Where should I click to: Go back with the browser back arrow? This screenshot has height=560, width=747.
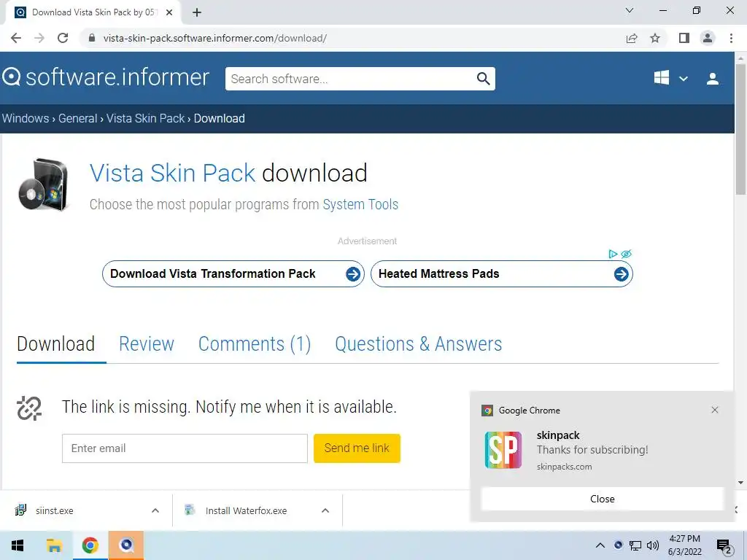click(x=16, y=38)
